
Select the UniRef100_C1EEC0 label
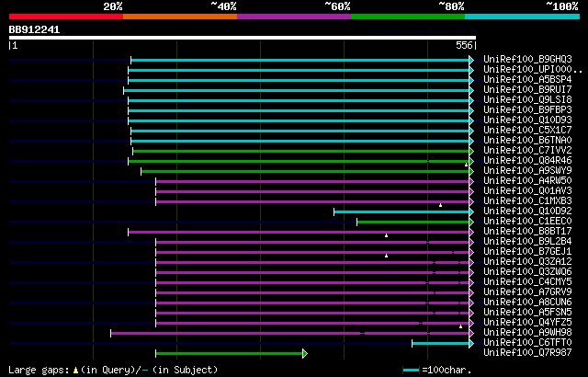(x=527, y=222)
